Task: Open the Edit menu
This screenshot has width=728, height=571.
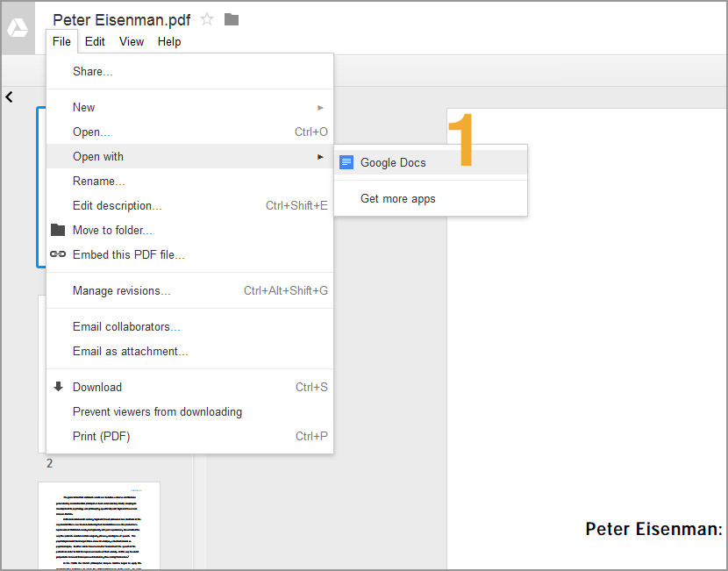Action: point(95,41)
